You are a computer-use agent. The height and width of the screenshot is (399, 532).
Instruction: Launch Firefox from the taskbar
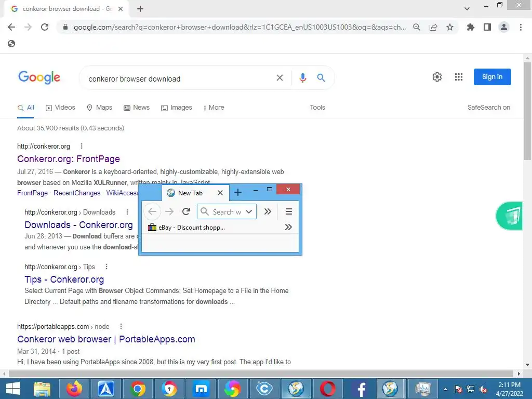pos(74,389)
